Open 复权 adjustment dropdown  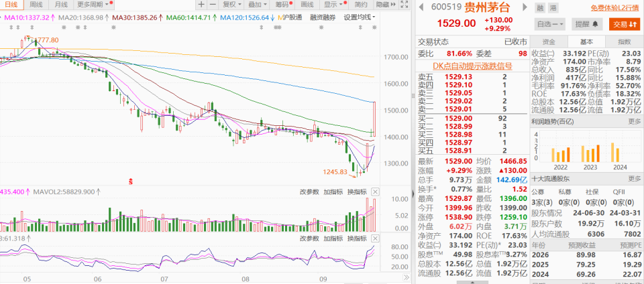(232, 5)
